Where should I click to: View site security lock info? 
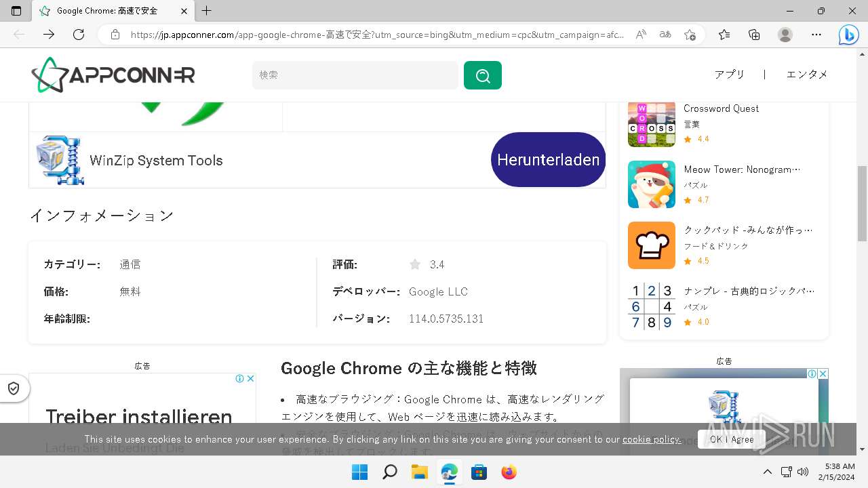pos(115,35)
